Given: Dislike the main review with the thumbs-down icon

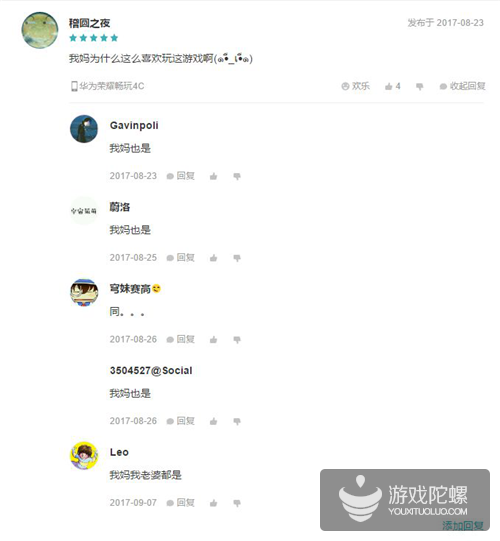Looking at the screenshot, I should [x=420, y=86].
